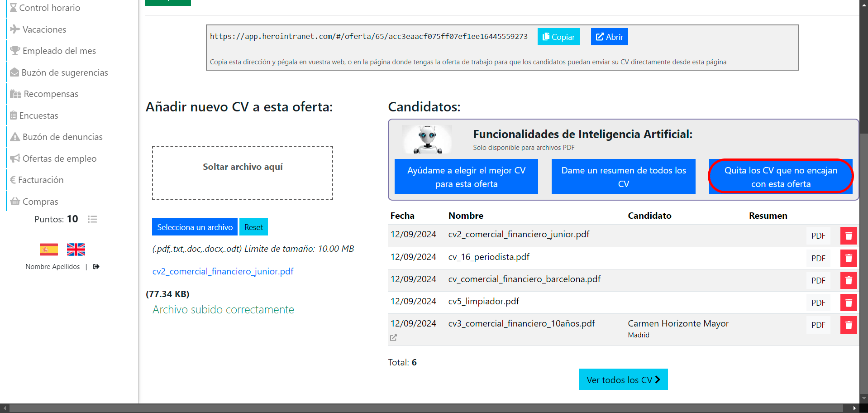Copy the offer URL with Copiar
Image resolution: width=868 pixels, height=413 pixels.
click(x=558, y=37)
